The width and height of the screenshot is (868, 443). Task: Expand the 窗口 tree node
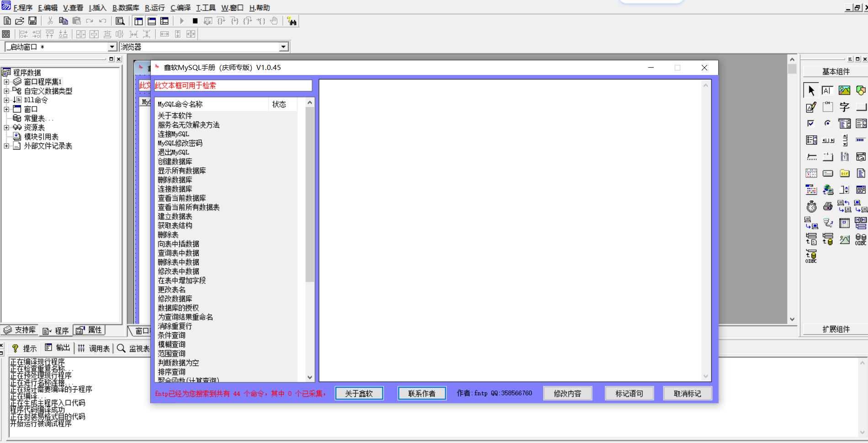point(6,109)
